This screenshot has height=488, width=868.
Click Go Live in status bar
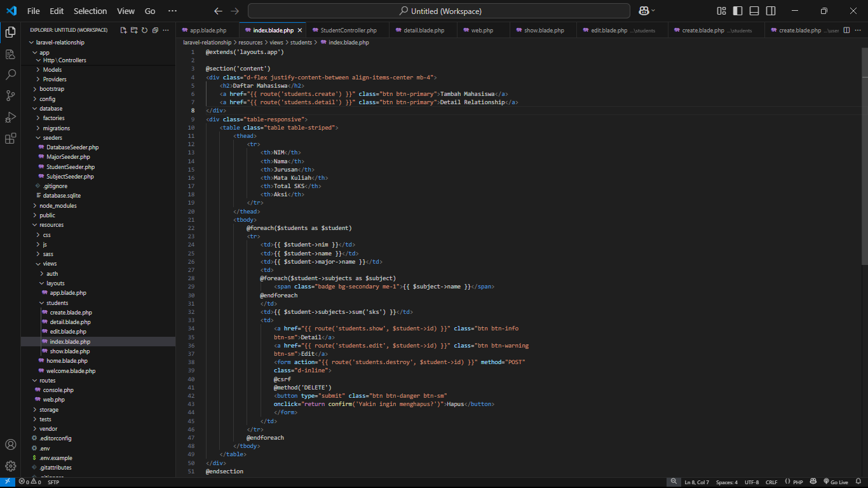tap(836, 482)
